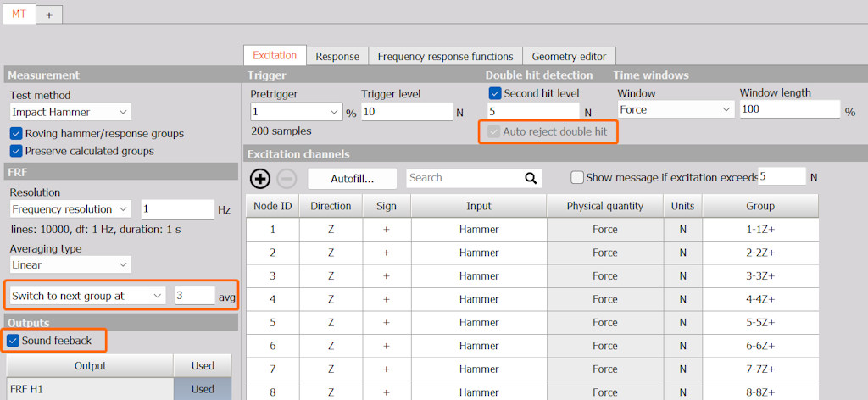Viewport: 868px width, 400px height.
Task: Toggle Sound feedback checkbox
Action: click(x=13, y=341)
